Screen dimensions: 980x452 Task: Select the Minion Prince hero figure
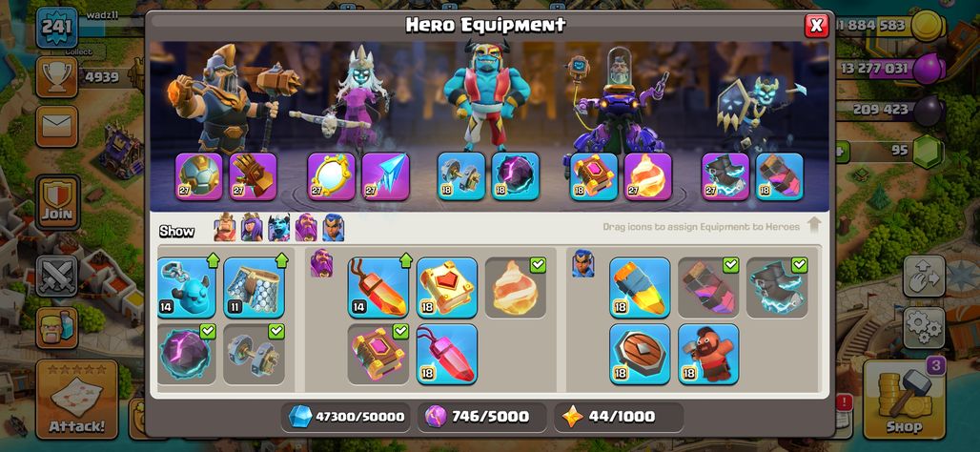486,95
